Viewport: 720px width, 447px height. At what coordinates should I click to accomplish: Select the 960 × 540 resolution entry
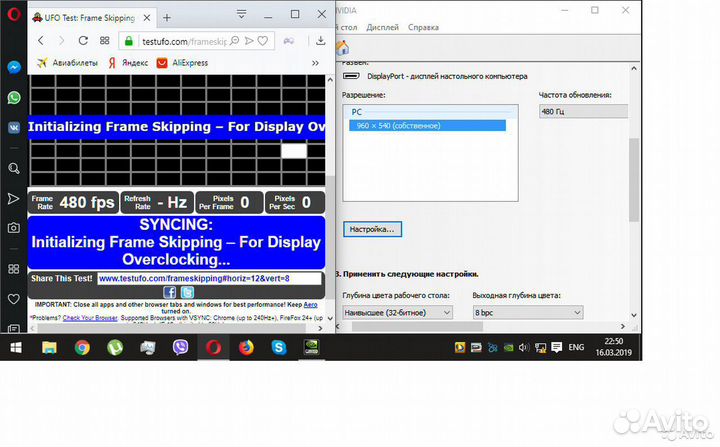point(398,125)
